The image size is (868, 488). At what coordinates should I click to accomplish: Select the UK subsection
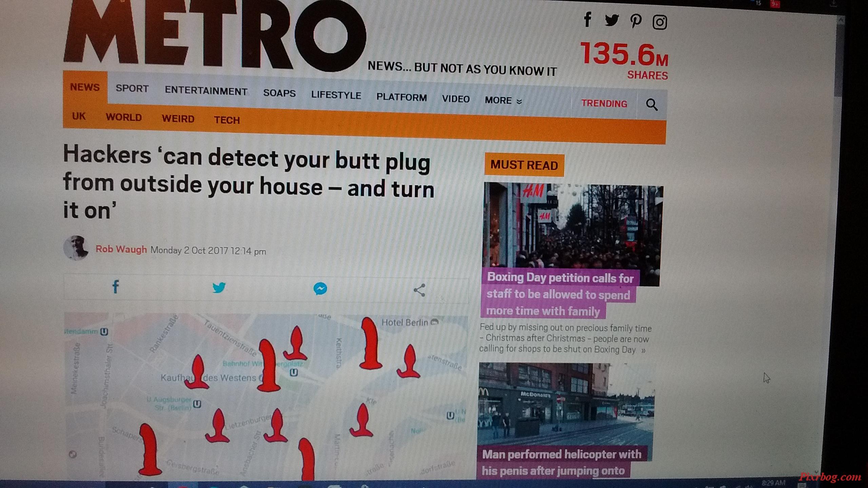79,116
